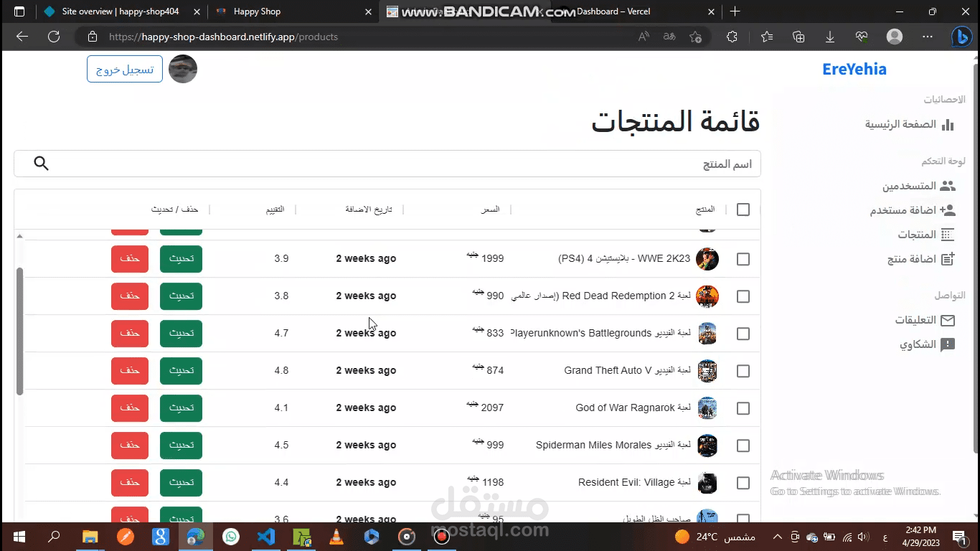The image size is (980, 551).
Task: Click the browser address bar URL
Action: click(223, 37)
